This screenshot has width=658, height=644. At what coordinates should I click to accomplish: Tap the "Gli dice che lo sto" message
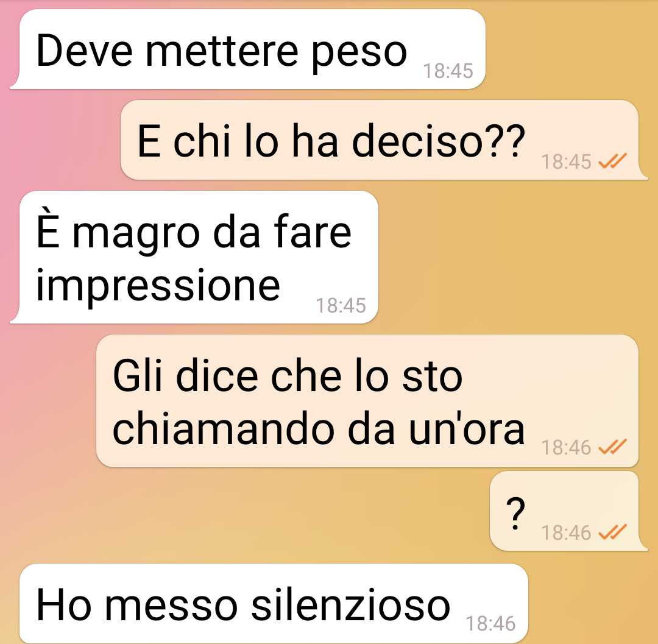coord(367,401)
